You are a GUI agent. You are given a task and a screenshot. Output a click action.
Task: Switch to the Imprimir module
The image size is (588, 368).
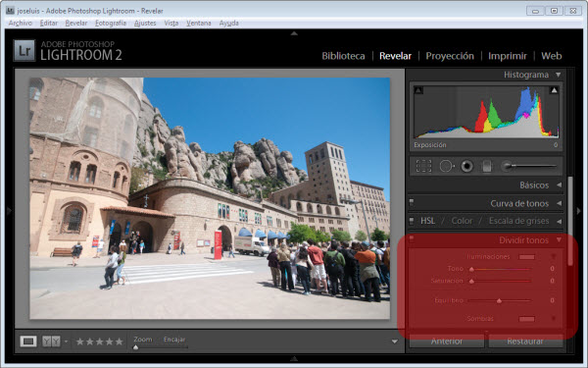(x=508, y=56)
